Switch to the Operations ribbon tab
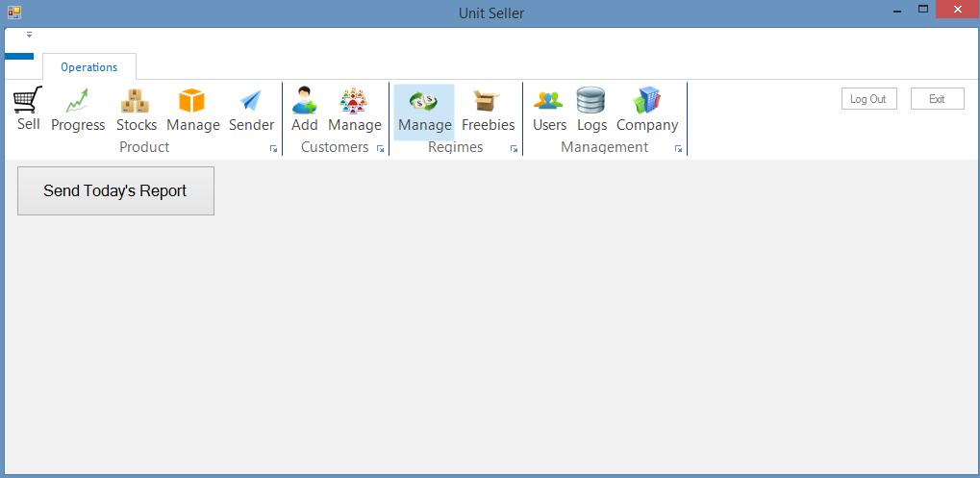This screenshot has width=980, height=478. pyautogui.click(x=89, y=67)
